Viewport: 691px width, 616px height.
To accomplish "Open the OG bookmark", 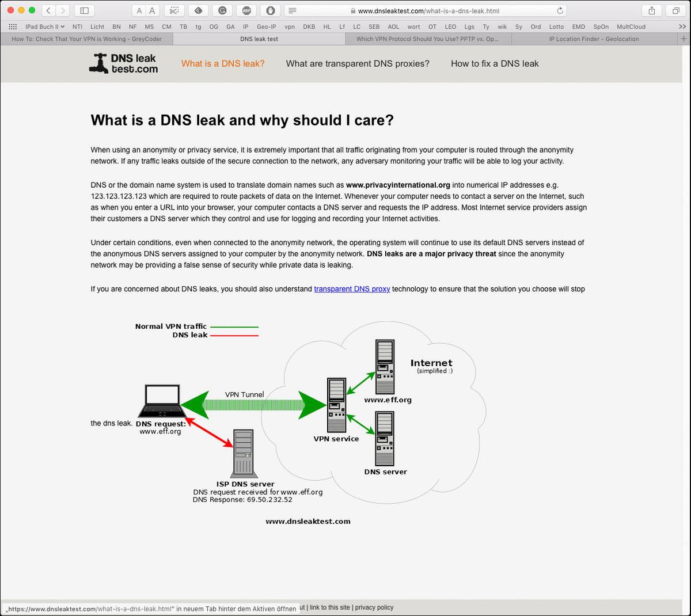I will [214, 26].
